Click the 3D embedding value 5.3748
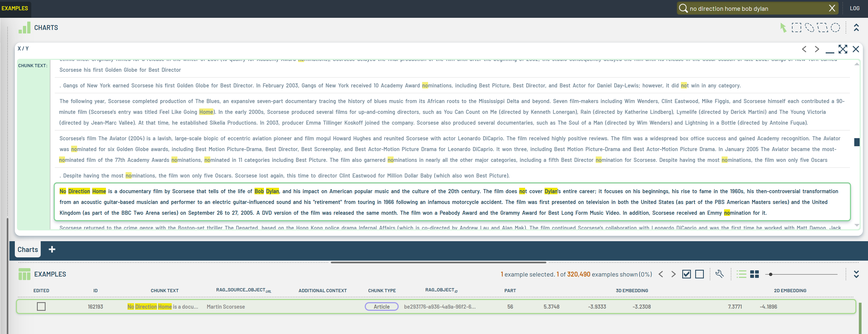This screenshot has width=868, height=334. (x=551, y=307)
